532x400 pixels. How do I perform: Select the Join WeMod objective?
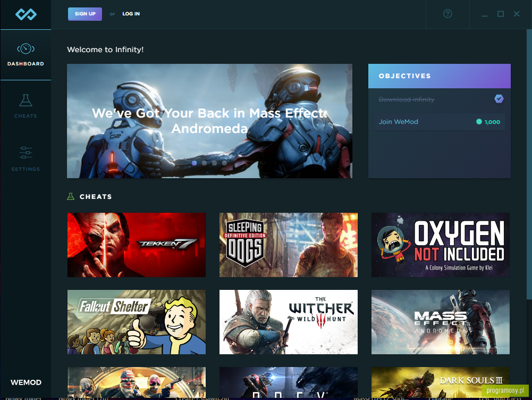(x=440, y=122)
